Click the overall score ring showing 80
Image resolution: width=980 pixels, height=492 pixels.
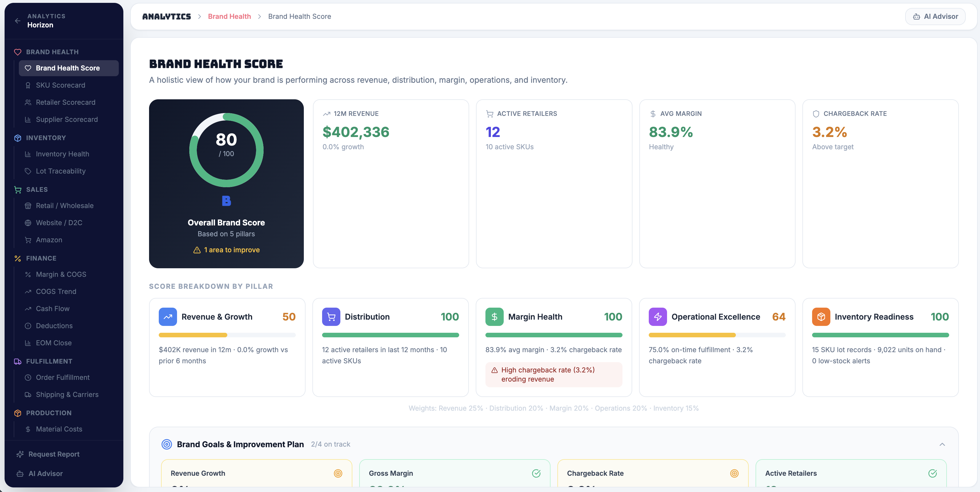(226, 150)
